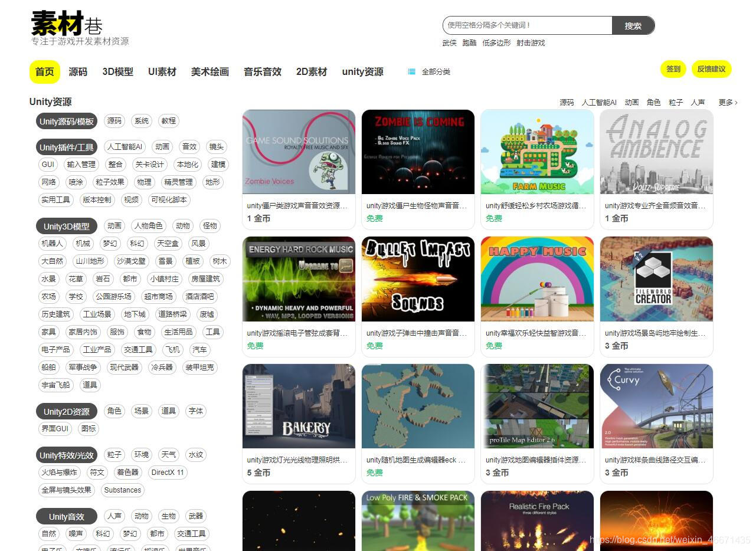
Task: Click the 射击游戏 hot keyword
Action: (x=531, y=43)
